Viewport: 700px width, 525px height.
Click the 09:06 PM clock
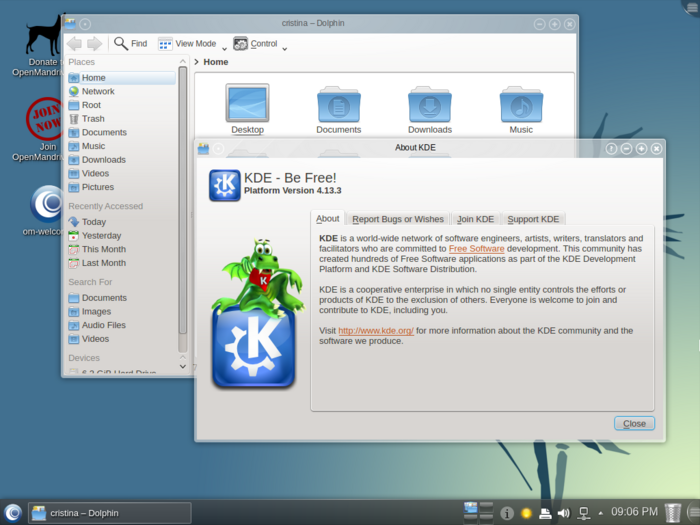point(634,512)
